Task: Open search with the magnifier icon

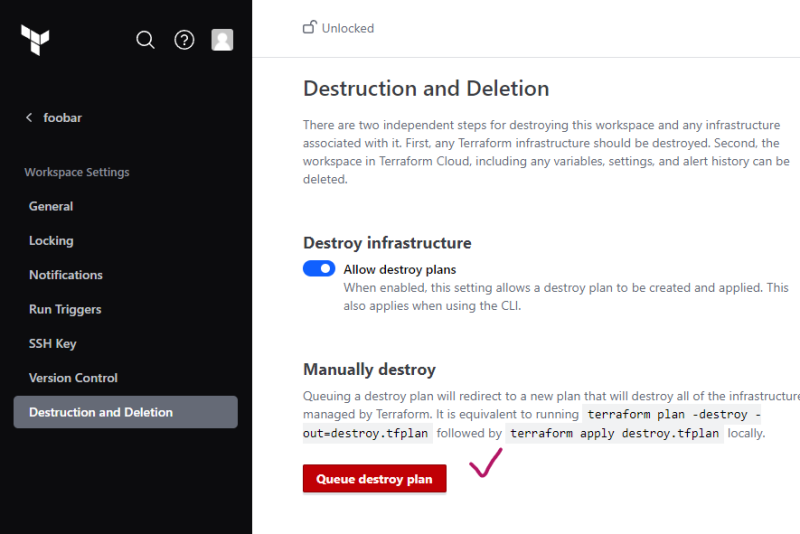Action: 145,40
